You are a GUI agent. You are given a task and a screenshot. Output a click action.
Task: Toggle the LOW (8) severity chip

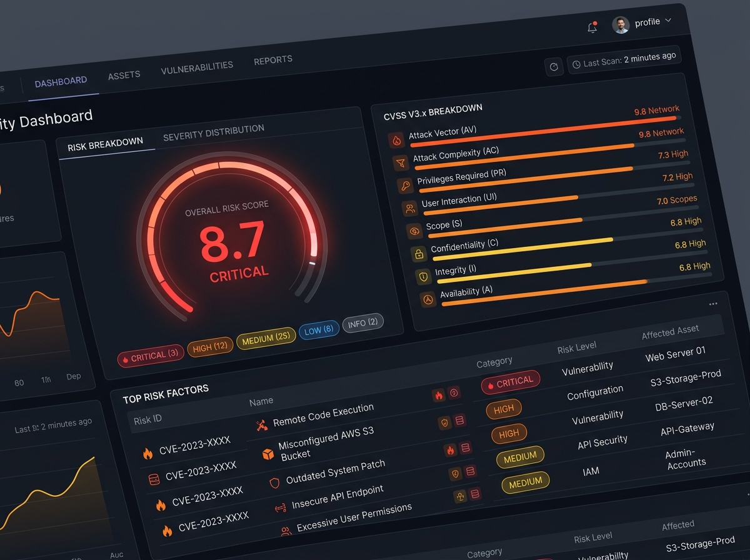pos(319,331)
